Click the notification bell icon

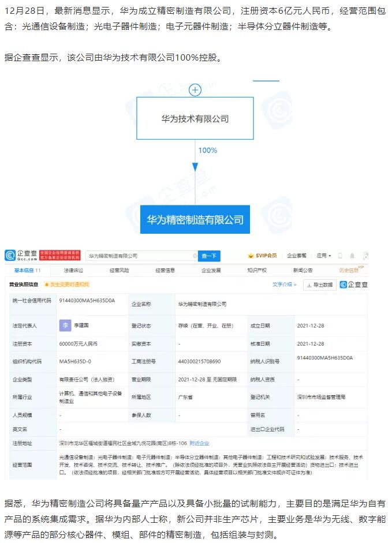tap(352, 256)
